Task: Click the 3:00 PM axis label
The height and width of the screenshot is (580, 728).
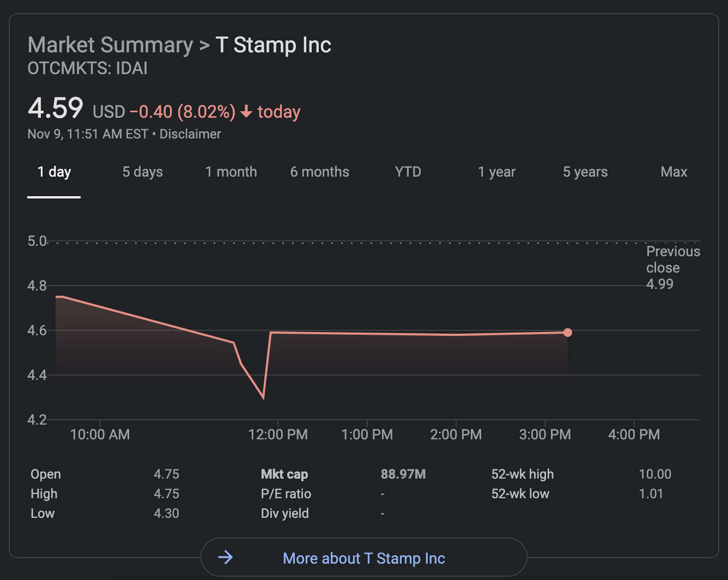Action: [x=545, y=434]
